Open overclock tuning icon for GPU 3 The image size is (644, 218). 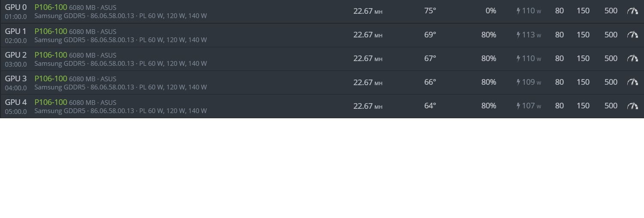pos(632,82)
